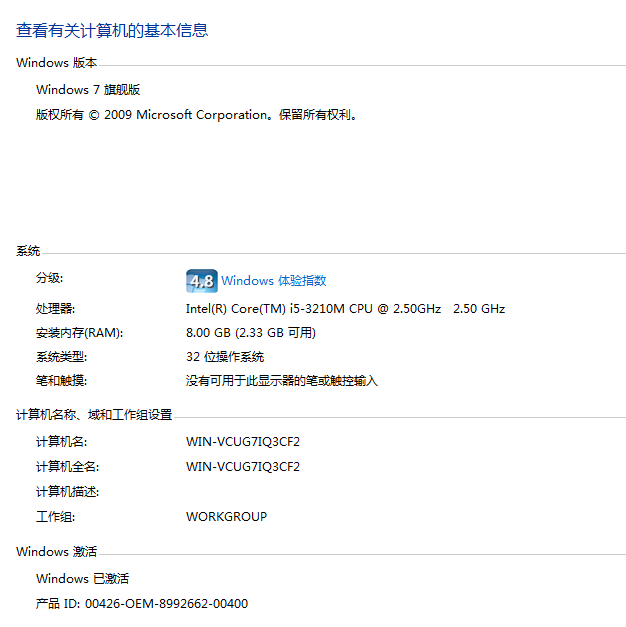Click the 2009 Microsoft Corporation copyright line
The image size is (626, 627).
coord(196,115)
